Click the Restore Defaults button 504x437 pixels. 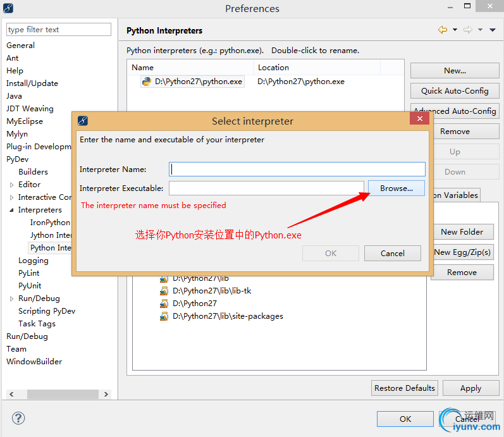tap(404, 388)
